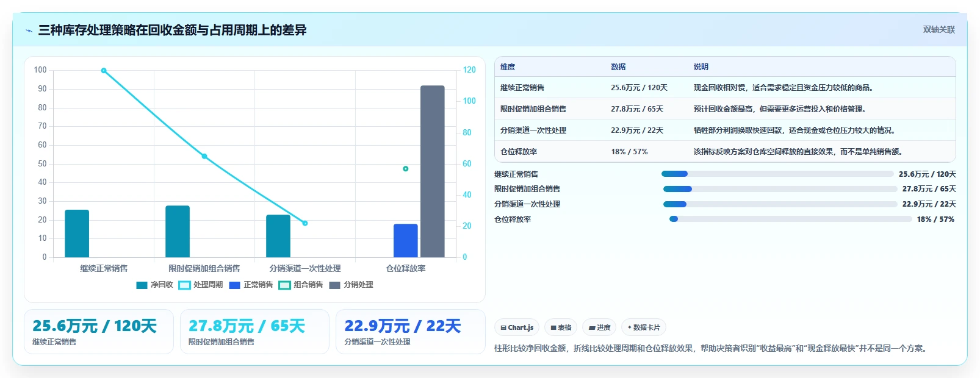Screen dimensions: 980x378
Task: Click the trend icon beside the card title
Action: click(x=29, y=30)
